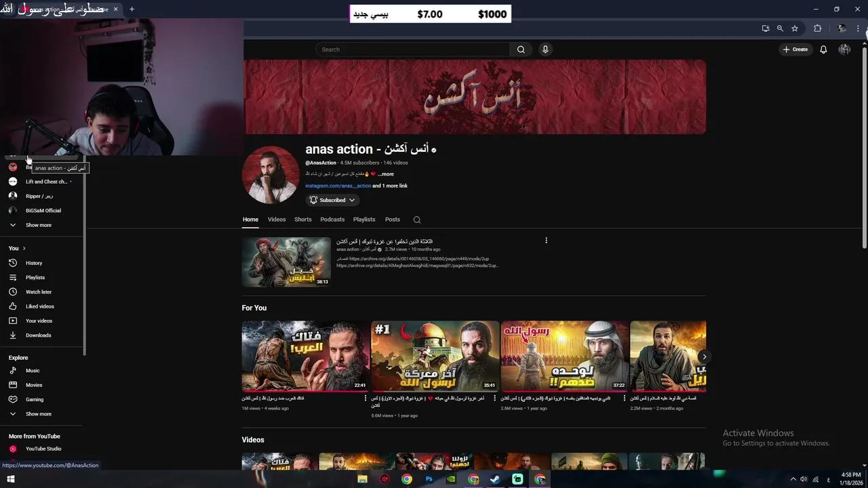This screenshot has height=488, width=868.
Task: Click the Chrome extensions puzzle icon
Action: click(x=817, y=28)
